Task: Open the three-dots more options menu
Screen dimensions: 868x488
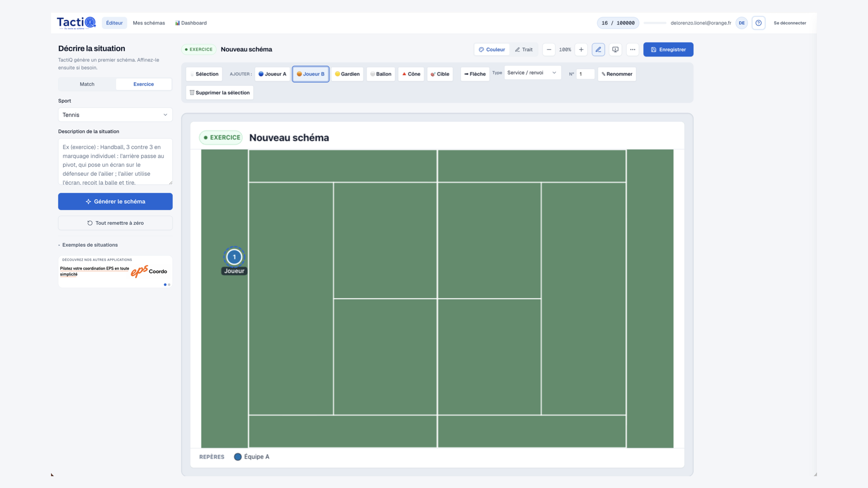Action: [x=632, y=50]
